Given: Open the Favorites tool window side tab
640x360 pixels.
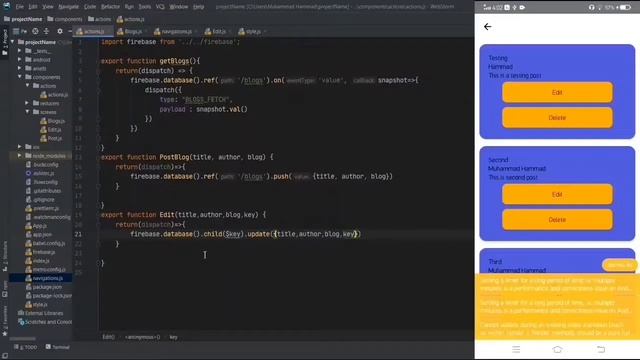Looking at the screenshot, I should click(x=4, y=320).
